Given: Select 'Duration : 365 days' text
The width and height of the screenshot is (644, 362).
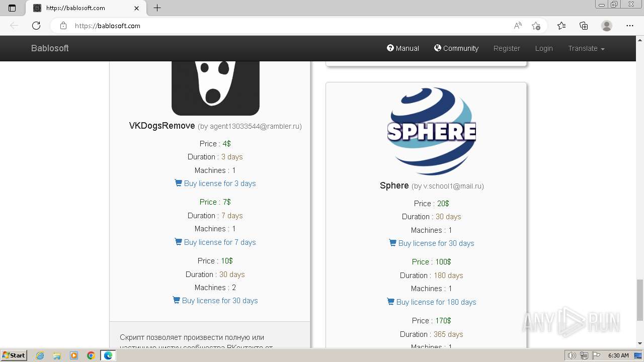Looking at the screenshot, I should 432,334.
